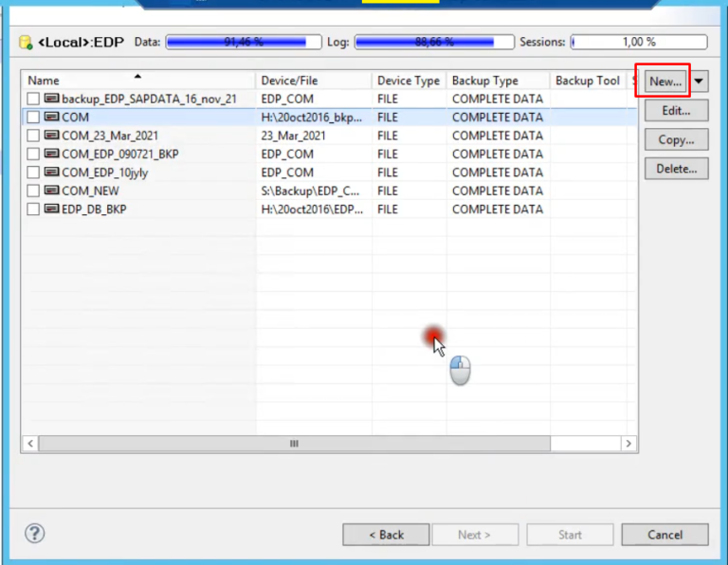Click the Backup Type column header

[x=499, y=81]
